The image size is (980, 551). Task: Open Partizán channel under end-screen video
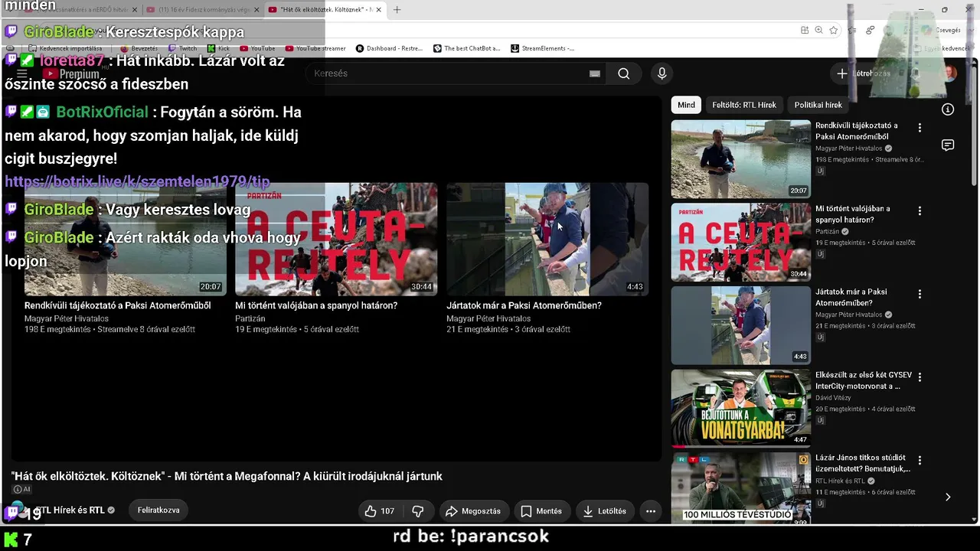[250, 318]
